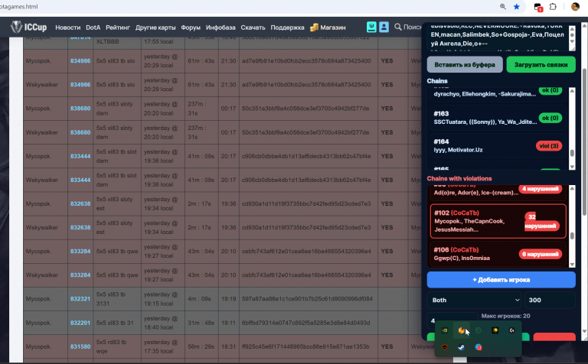Viewport: 588px width, 364px height.
Task: Open the Chrome profile avatar
Action: click(575, 7)
